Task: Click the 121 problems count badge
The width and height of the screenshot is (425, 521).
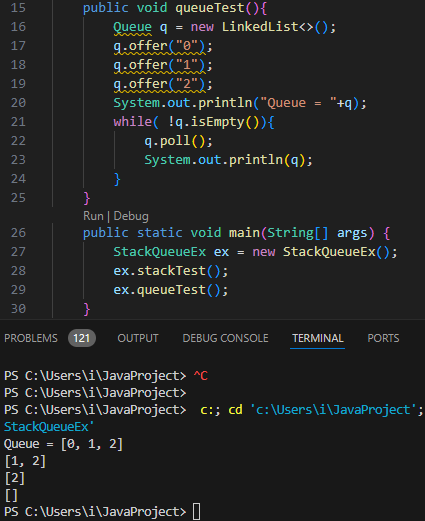Action: pos(82,338)
